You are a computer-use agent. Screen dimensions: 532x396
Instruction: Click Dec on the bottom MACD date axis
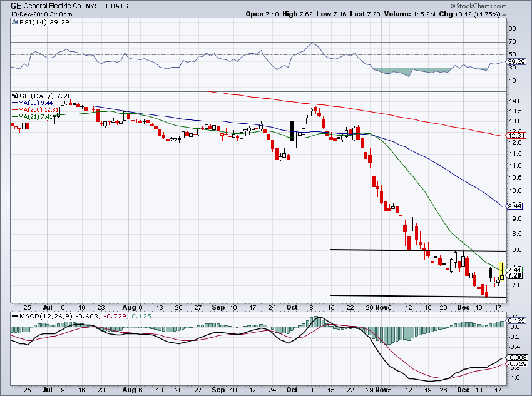pyautogui.click(x=463, y=390)
